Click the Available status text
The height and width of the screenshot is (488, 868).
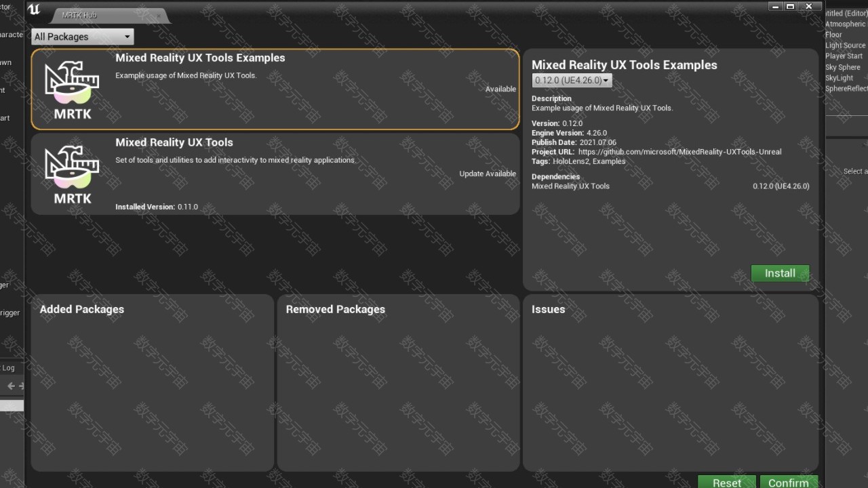pyautogui.click(x=500, y=89)
